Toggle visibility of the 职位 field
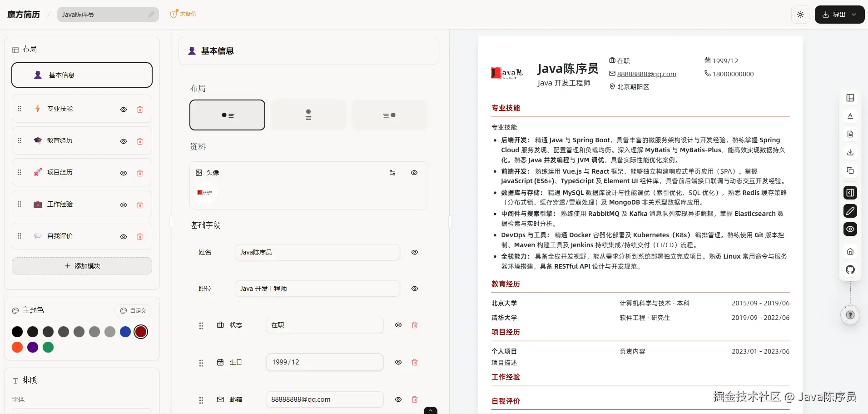 point(415,289)
